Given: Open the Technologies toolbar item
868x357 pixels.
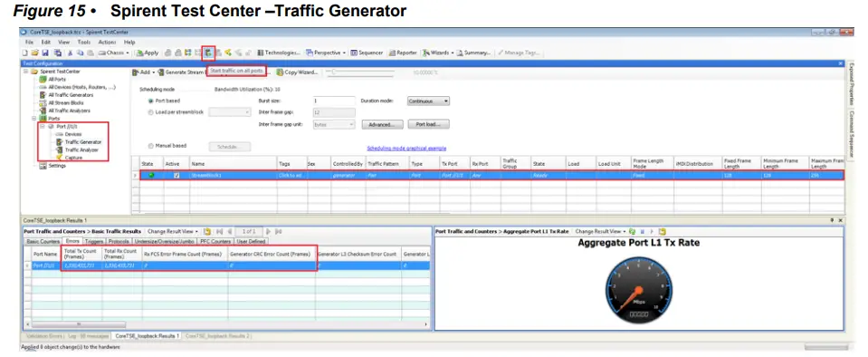Looking at the screenshot, I should [279, 53].
